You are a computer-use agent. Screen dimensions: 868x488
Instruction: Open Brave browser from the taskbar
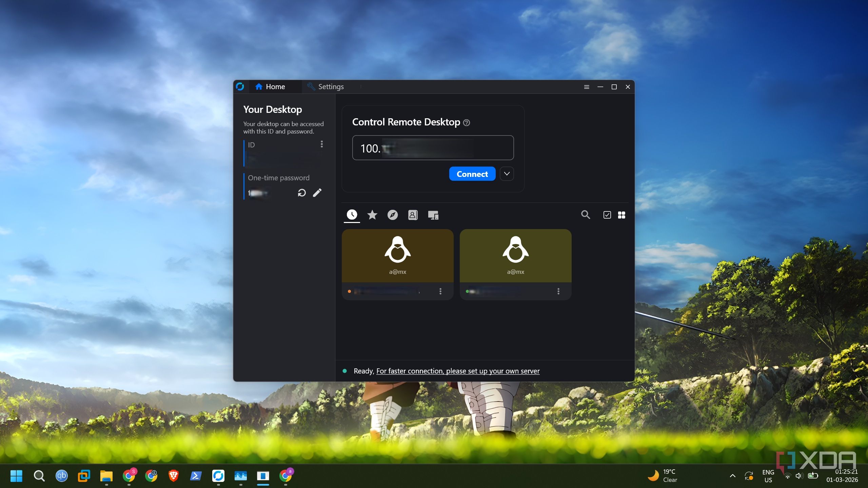click(173, 476)
